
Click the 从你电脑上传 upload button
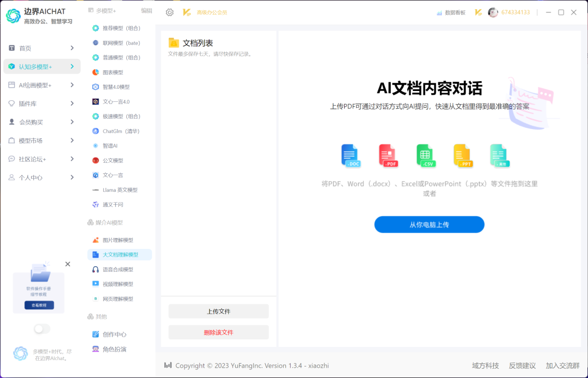point(429,224)
